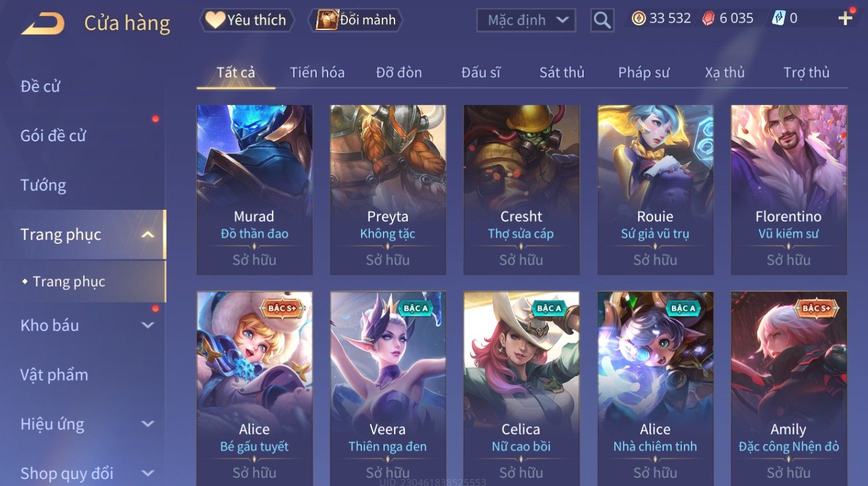Screen dimensions: 868x486
Task: Open the Mặc định sort dropdown
Action: click(526, 20)
